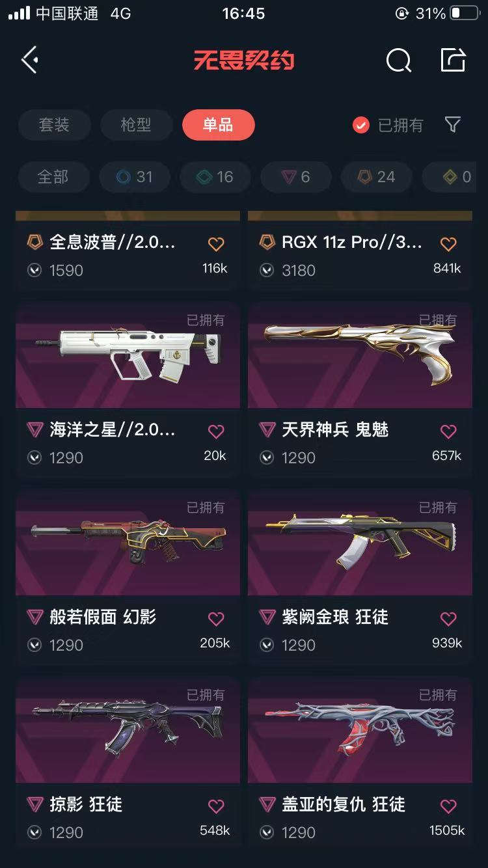
Task: Open the search magnifier icon
Action: pos(399,61)
